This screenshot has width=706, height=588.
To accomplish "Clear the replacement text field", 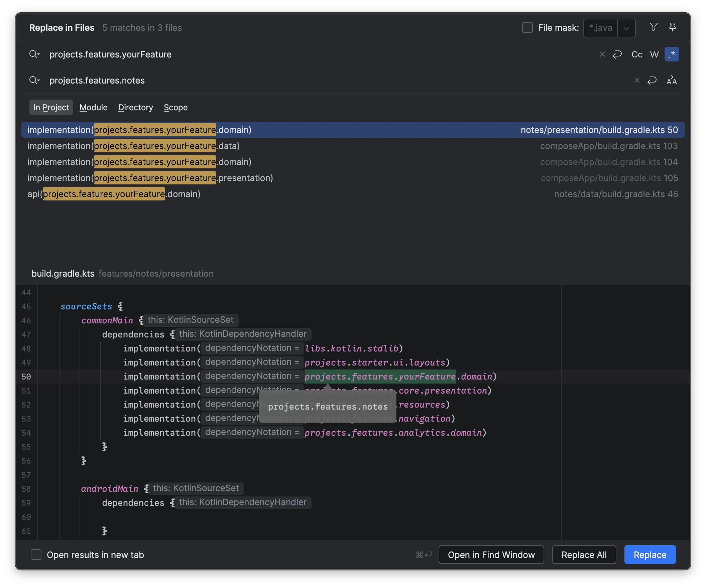I will 637,80.
